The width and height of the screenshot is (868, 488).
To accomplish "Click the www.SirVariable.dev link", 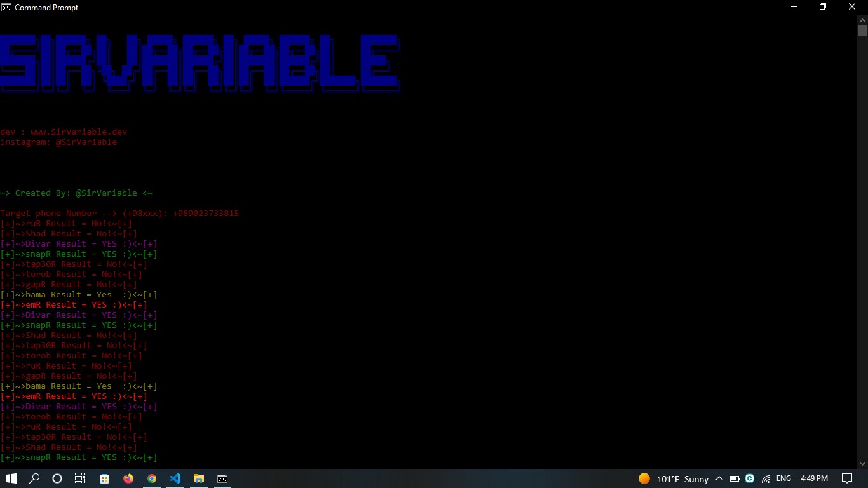I will coord(79,132).
